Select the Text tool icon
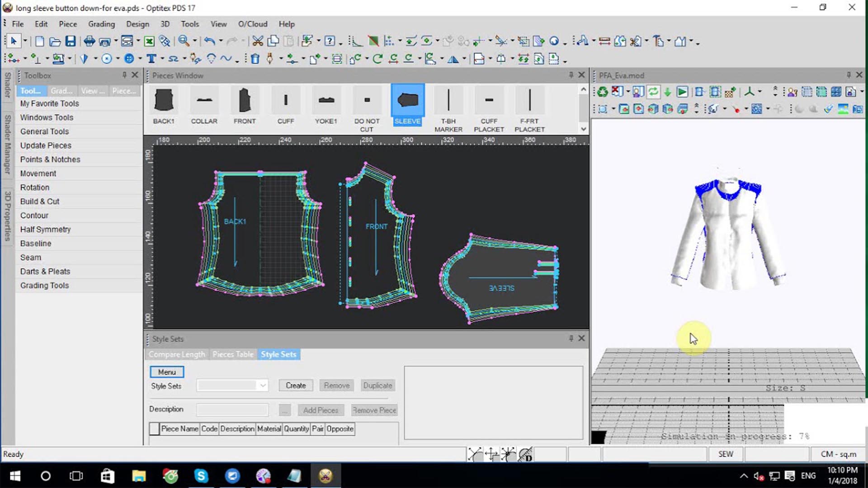Image resolution: width=868 pixels, height=488 pixels. pyautogui.click(x=151, y=59)
